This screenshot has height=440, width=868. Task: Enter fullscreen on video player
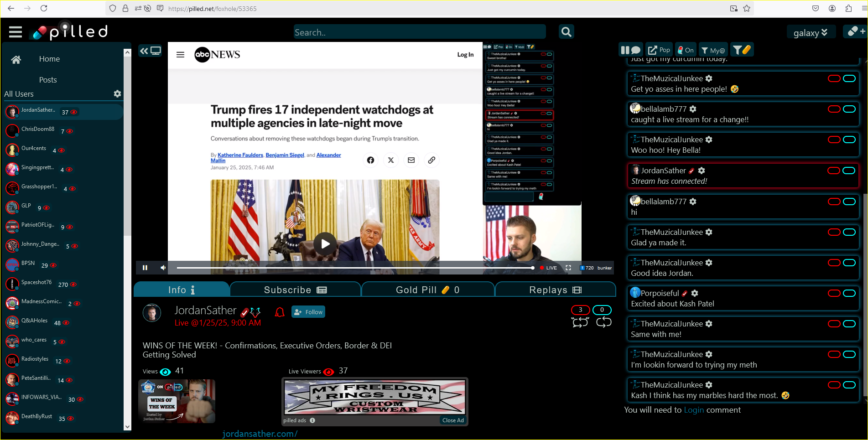tap(568, 268)
